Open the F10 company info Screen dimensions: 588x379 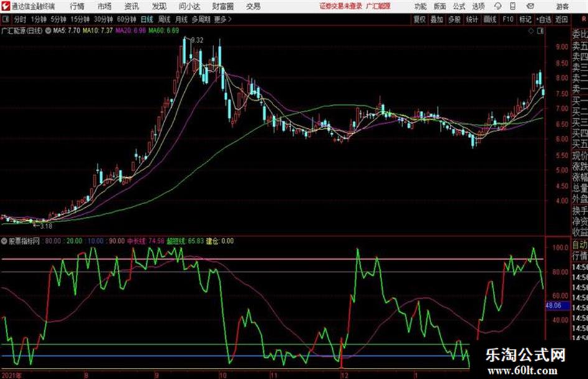[x=508, y=19]
